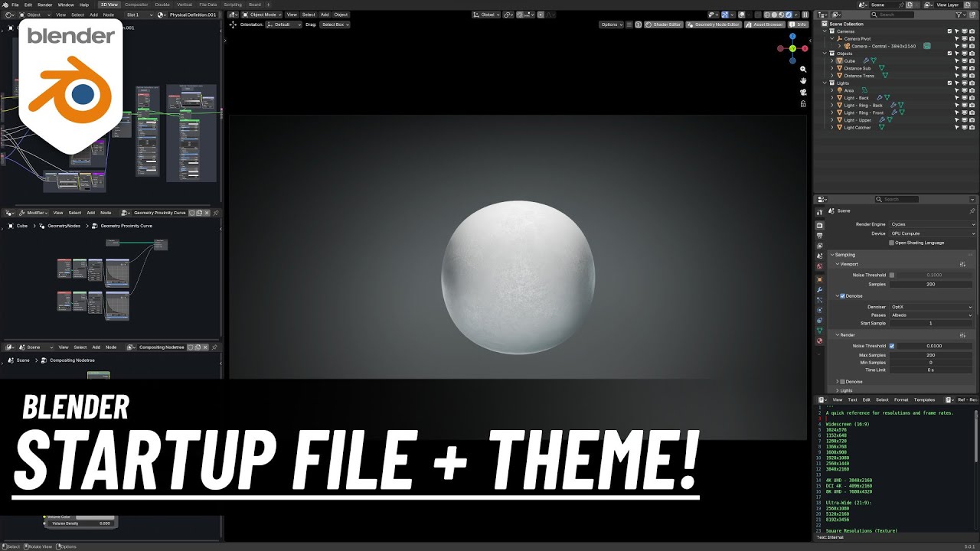The width and height of the screenshot is (980, 551).
Task: Click Viewport sampling presets icon
Action: [962, 264]
